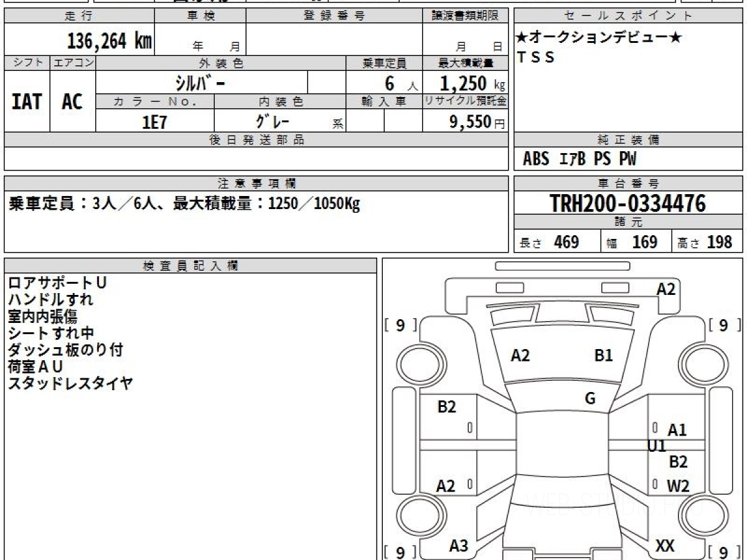Select the 1E7 color code
The image size is (747, 560).
[155, 122]
